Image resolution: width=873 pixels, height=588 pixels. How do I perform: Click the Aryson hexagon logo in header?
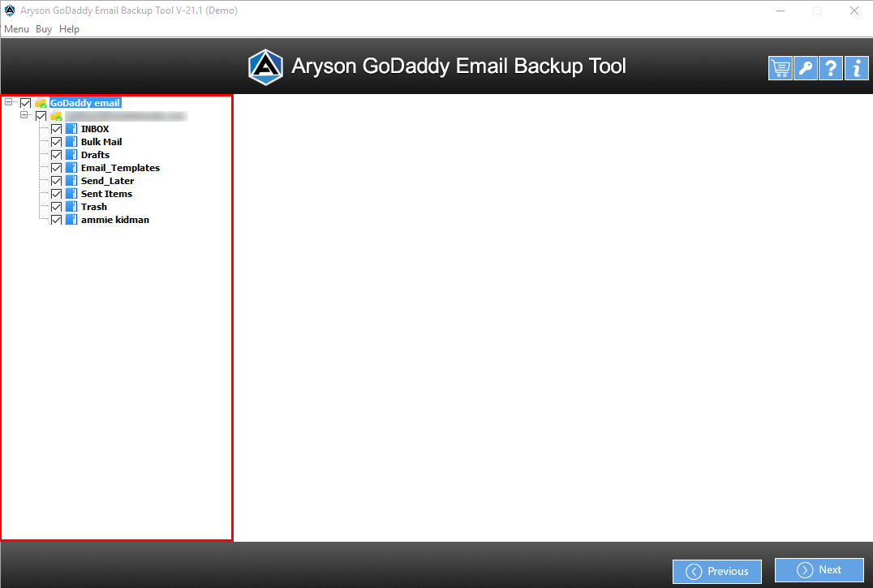pos(265,67)
